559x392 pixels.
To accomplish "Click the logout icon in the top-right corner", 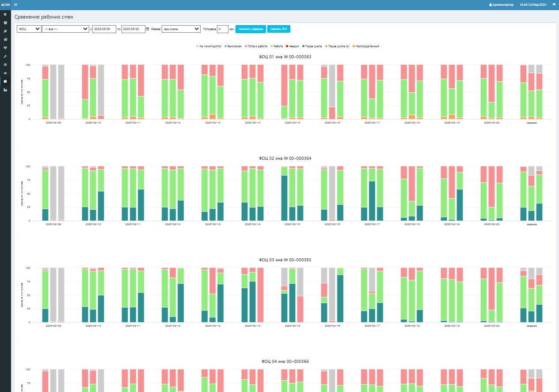I will (x=554, y=4).
